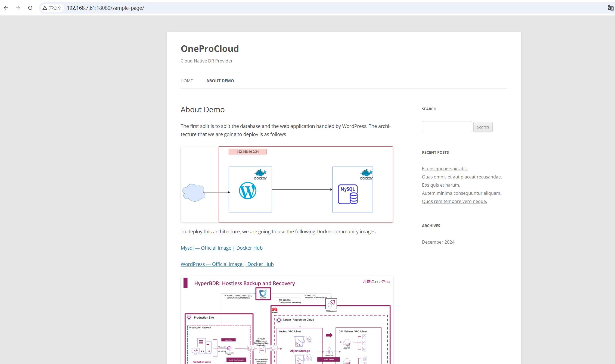Open post 'Et eos qui perspiciatis.'
The image size is (615, 364).
click(445, 169)
